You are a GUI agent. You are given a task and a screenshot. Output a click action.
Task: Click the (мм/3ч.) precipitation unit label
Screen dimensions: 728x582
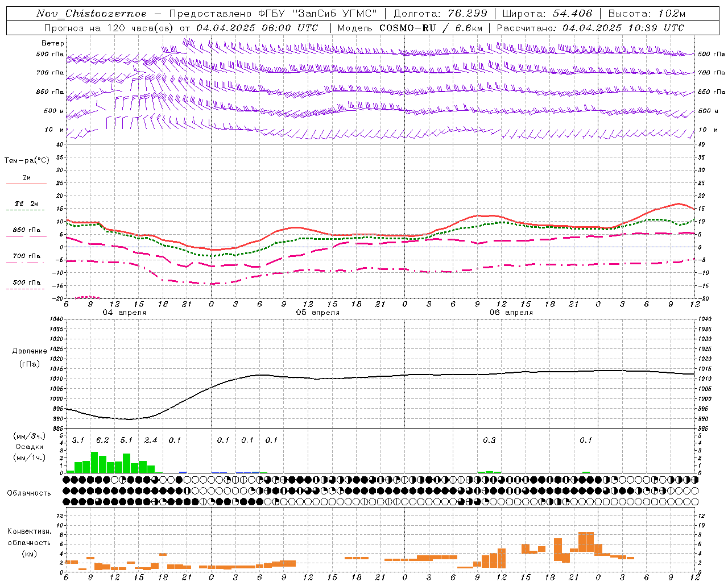[x=30, y=436]
